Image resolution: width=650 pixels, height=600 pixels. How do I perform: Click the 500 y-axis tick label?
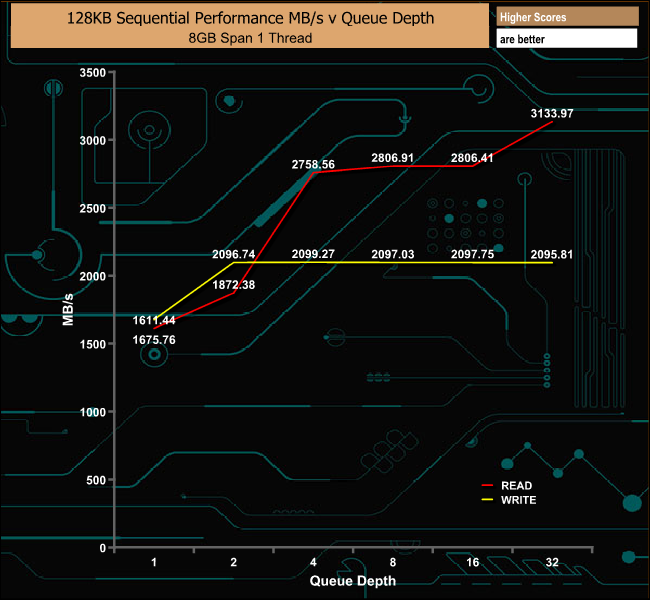96,480
